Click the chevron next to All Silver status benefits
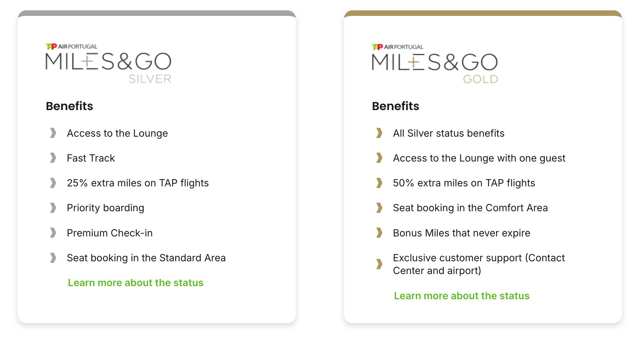Screen dimensions: 644x341 [x=379, y=133]
